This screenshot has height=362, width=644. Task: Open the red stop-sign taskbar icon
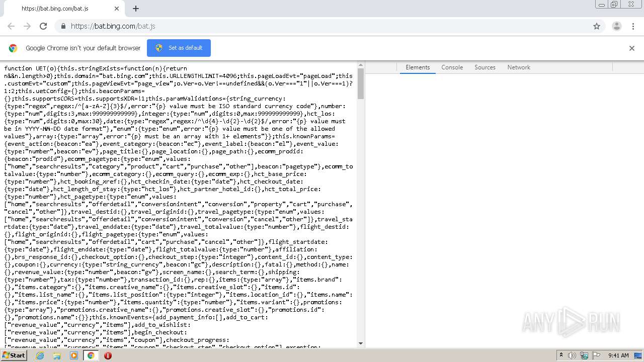[108, 355]
